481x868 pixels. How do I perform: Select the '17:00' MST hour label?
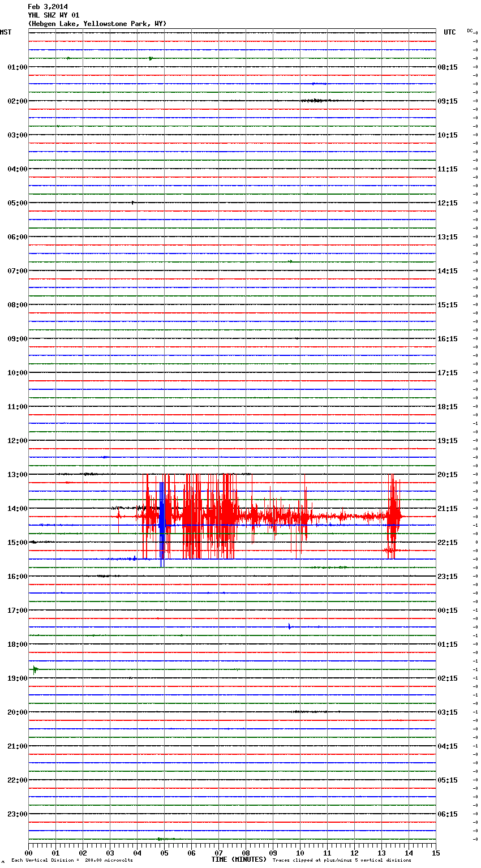(x=18, y=611)
